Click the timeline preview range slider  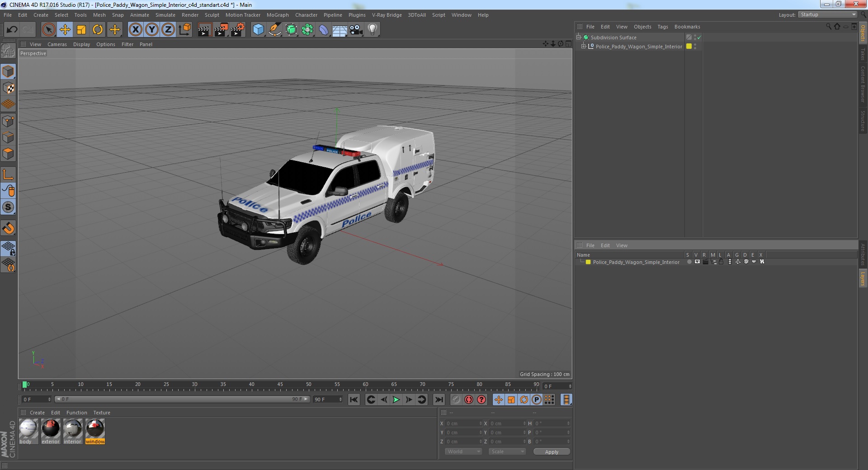tap(182, 399)
